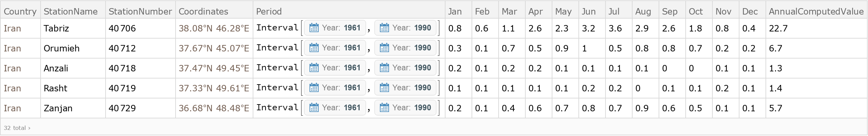Click calendar icon for Zanjan end year
Screen dimensions: 868x136
click(384, 108)
